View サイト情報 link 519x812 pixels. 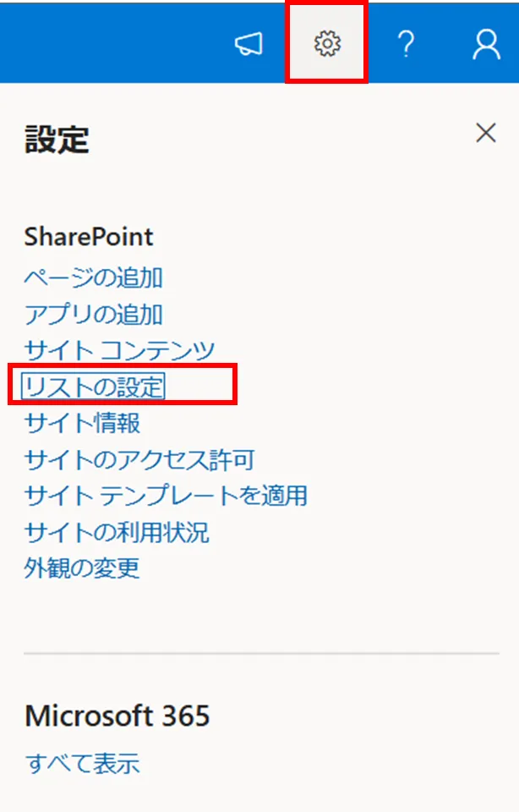(82, 422)
